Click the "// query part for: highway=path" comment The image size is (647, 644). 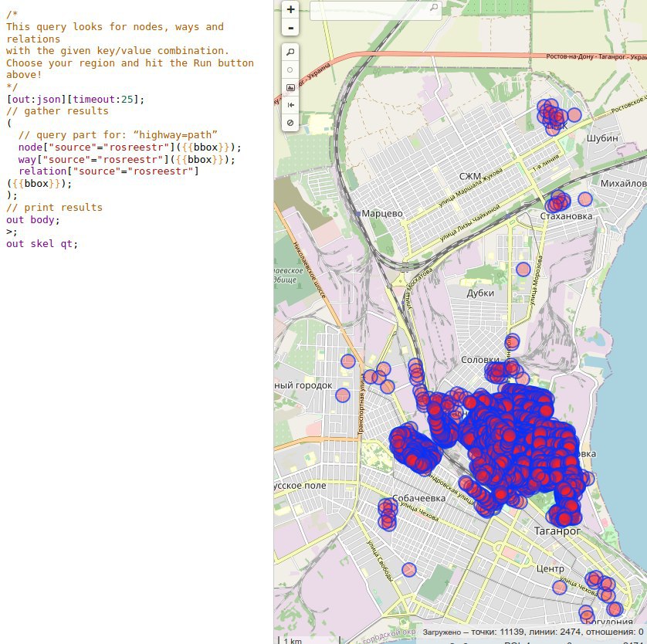click(117, 135)
